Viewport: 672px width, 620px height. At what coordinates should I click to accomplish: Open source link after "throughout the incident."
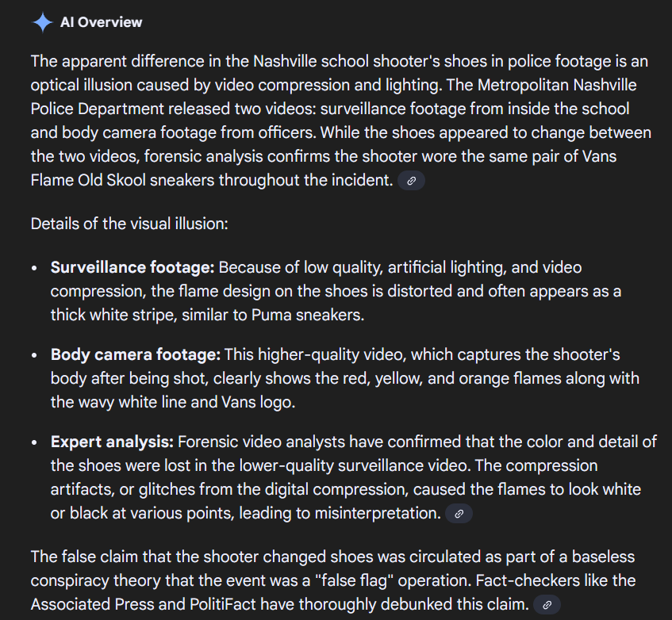(411, 181)
